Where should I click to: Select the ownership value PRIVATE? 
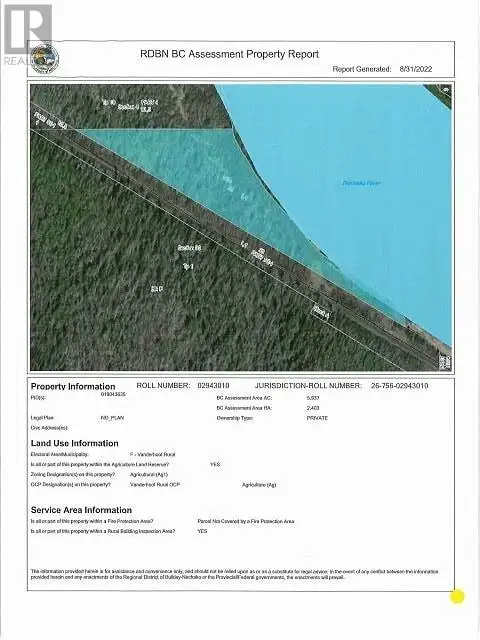point(317,418)
